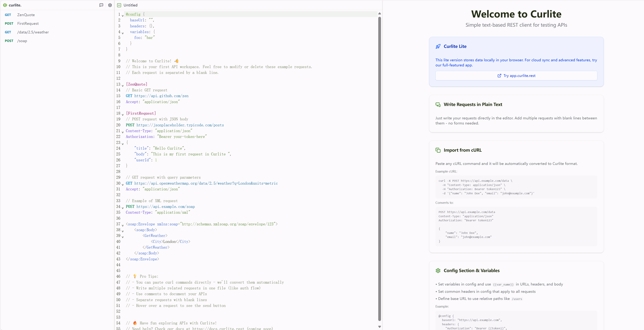Open the GET ZenQuote request
644x330 pixels.
coord(57,15)
